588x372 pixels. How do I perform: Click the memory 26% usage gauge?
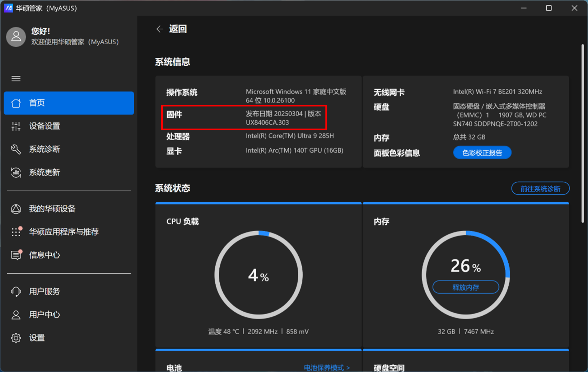[x=466, y=275]
